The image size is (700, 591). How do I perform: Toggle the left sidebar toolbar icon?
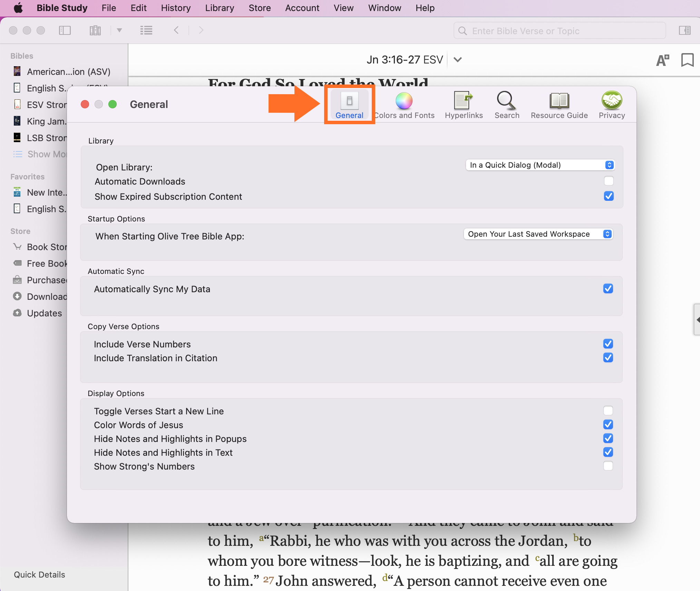tap(65, 30)
